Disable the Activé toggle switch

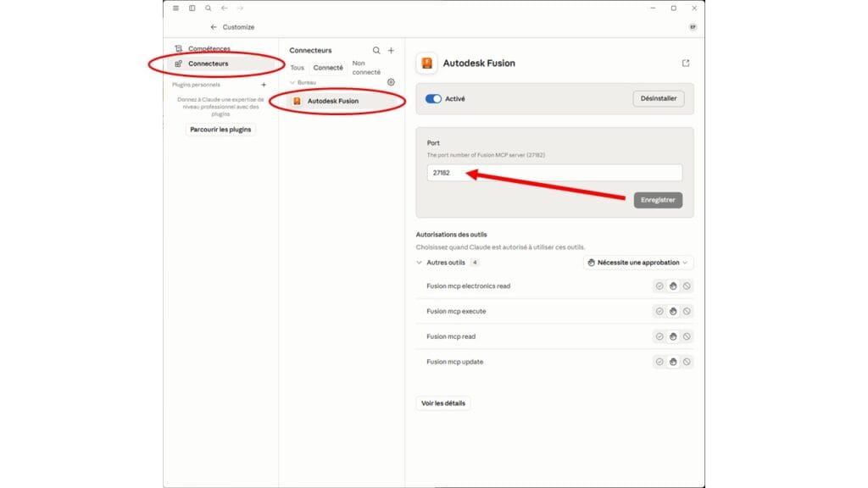433,98
